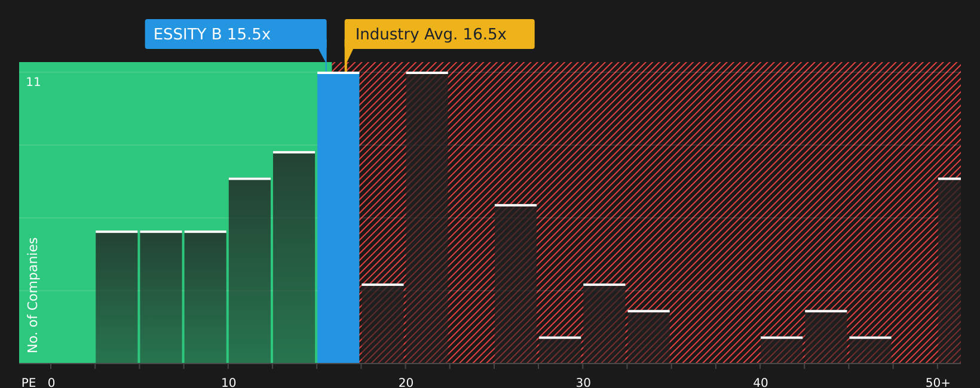980x388 pixels.
Task: Click the x-axis tick label 30
Action: (x=583, y=383)
